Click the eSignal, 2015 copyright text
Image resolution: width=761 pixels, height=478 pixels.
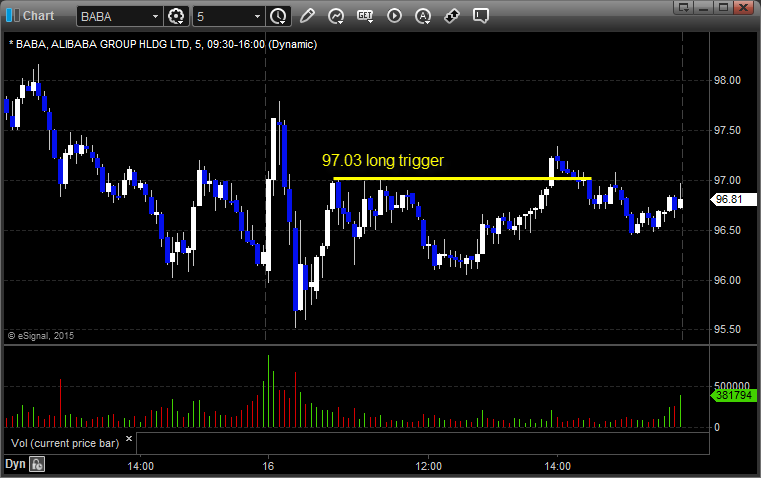41,335
